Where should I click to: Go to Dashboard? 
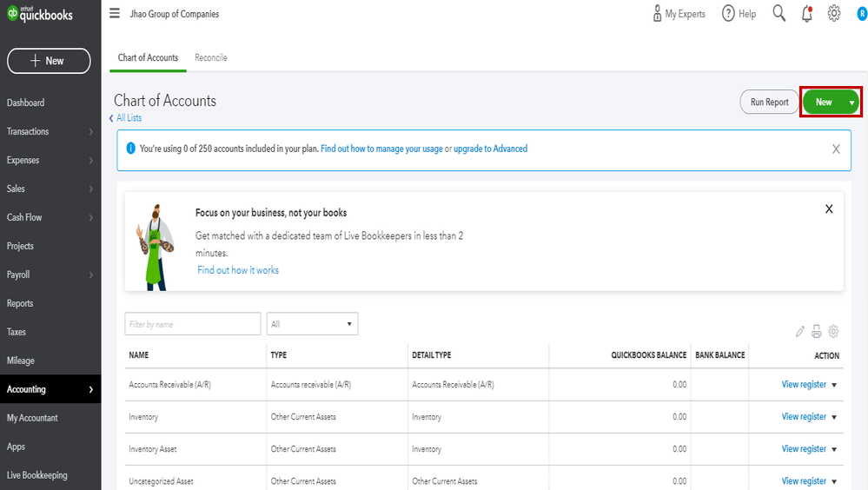point(25,103)
